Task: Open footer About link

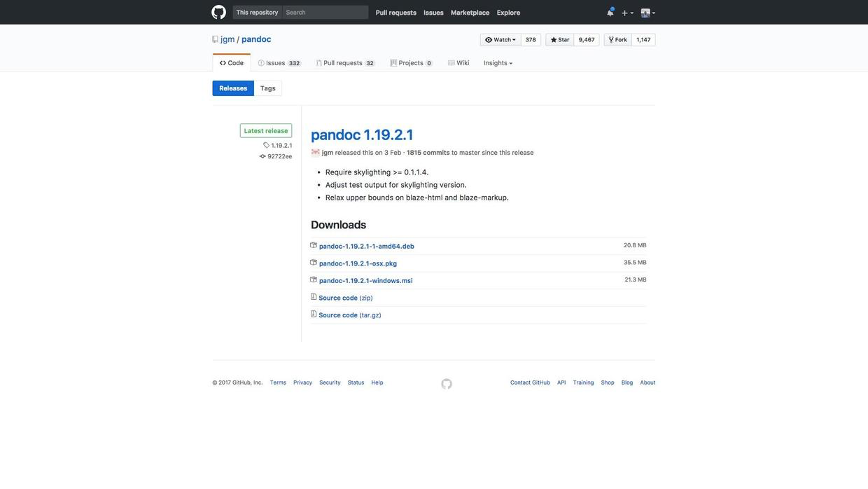Action: click(648, 383)
